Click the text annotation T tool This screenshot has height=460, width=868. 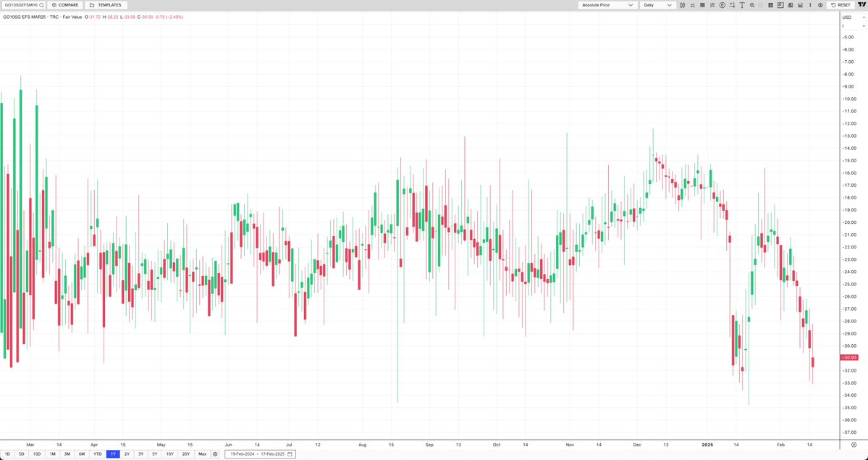point(742,5)
